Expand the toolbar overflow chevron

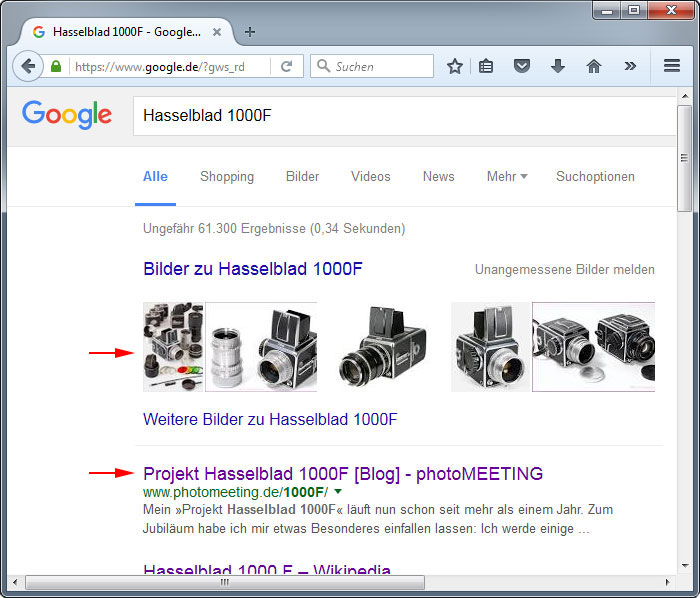tap(629, 66)
